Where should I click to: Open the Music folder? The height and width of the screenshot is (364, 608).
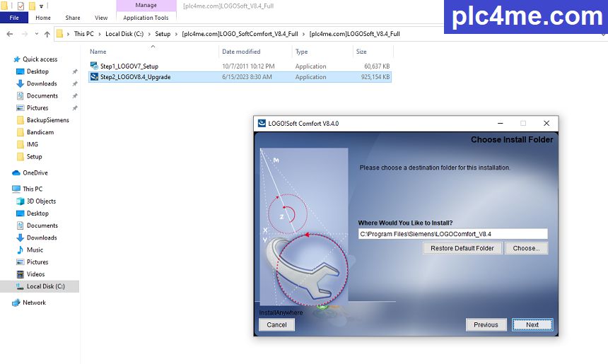35,249
